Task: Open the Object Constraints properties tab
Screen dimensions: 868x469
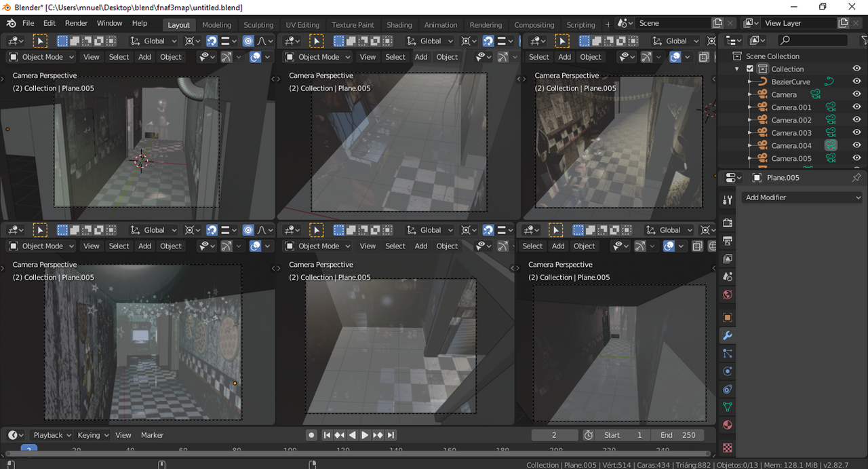Action: pyautogui.click(x=728, y=390)
